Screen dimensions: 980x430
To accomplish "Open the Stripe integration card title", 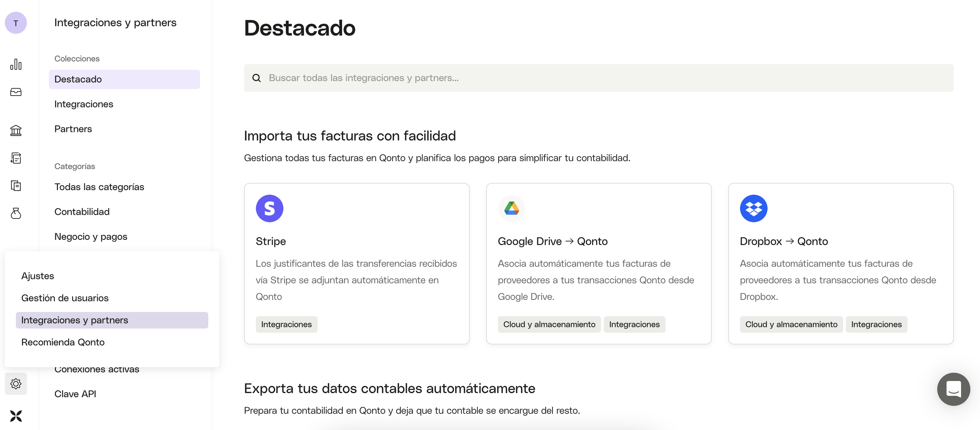I will pyautogui.click(x=270, y=242).
